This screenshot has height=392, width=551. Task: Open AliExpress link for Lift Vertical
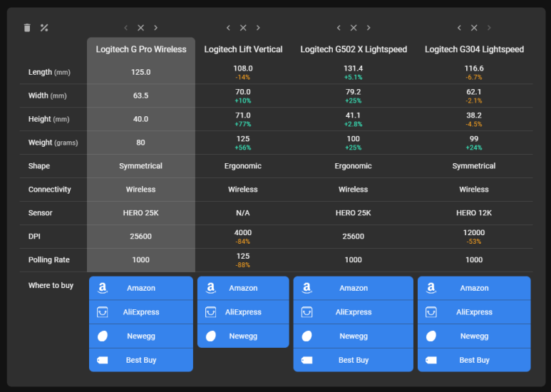coord(243,312)
